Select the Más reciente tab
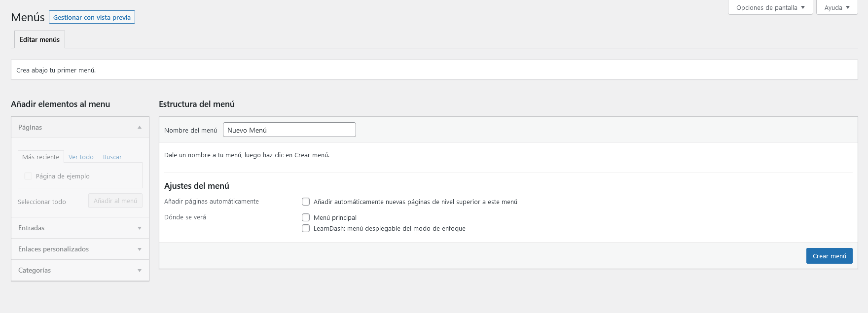The image size is (868, 313). (x=40, y=157)
